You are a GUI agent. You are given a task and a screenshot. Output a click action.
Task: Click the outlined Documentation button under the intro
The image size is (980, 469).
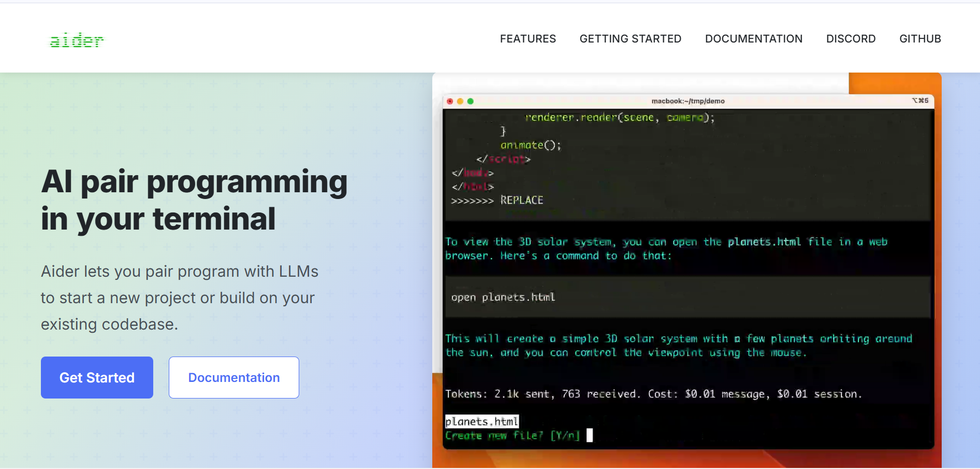234,377
